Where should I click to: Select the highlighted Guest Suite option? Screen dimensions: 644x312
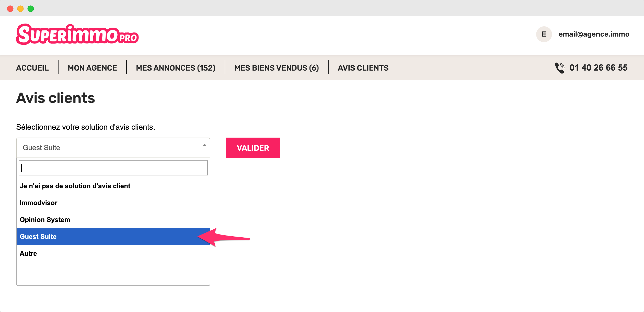point(113,237)
